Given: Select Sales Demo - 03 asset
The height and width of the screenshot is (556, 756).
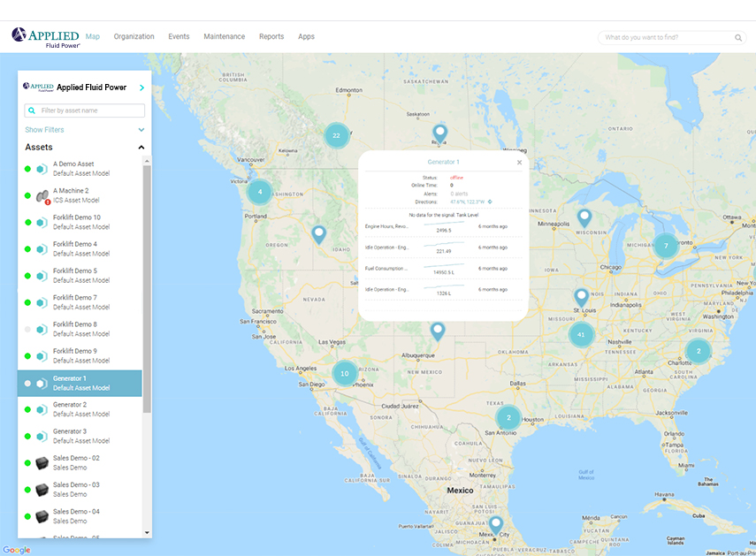Looking at the screenshot, I should (x=80, y=490).
